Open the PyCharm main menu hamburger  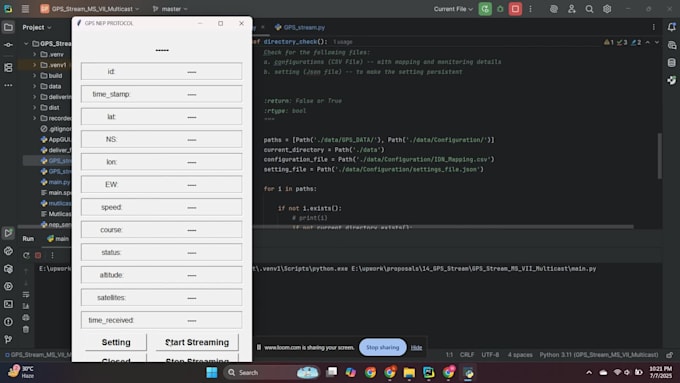(26, 9)
